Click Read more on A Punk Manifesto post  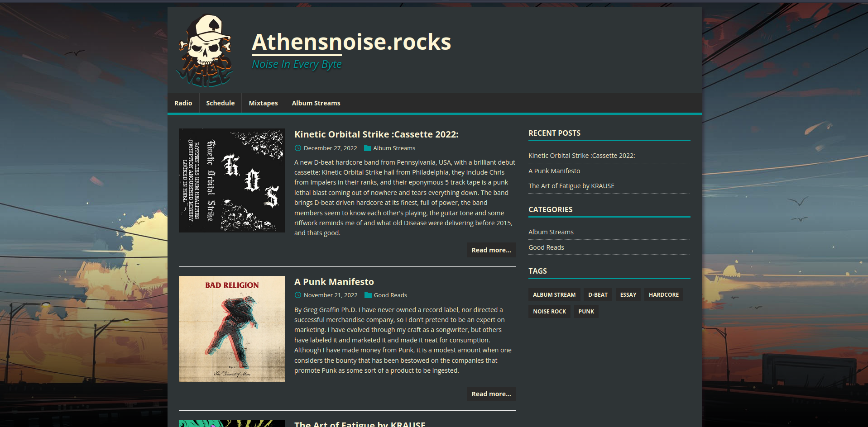pos(491,394)
